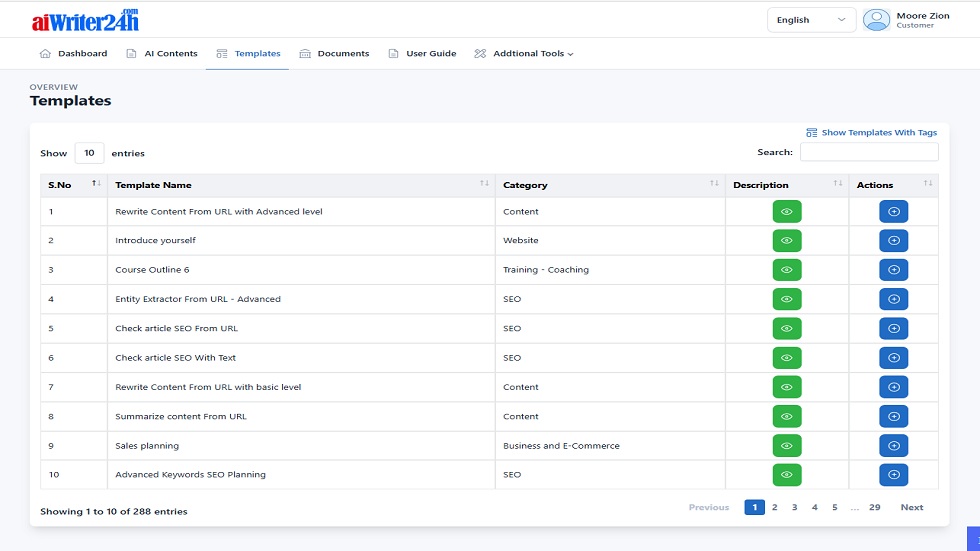Click plus action for Summarize content From URL
Image resolution: width=980 pixels, height=551 pixels.
893,417
